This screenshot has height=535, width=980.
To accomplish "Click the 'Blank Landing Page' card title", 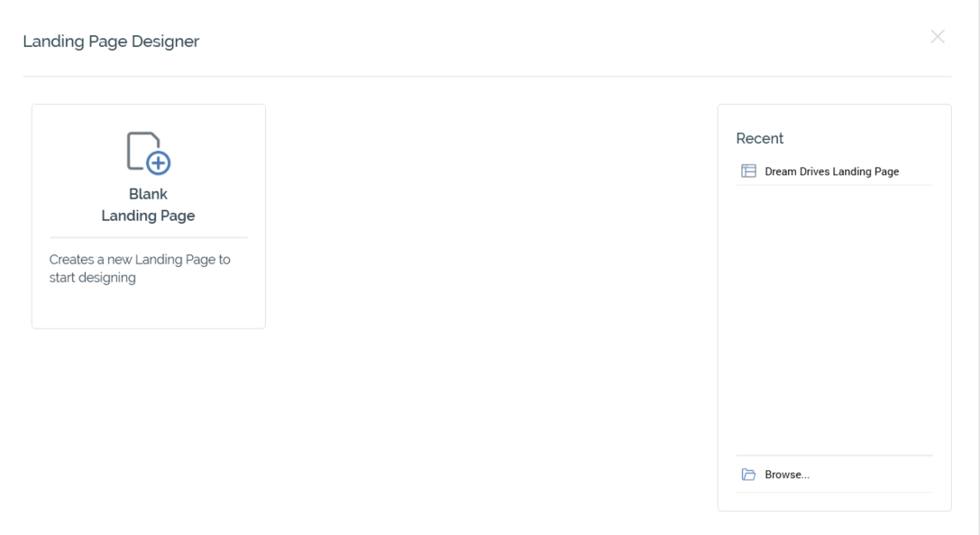I will point(148,206).
